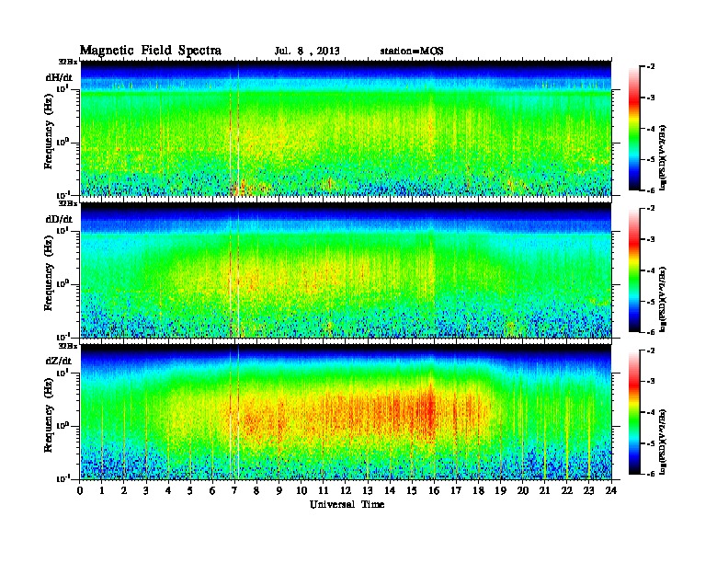The width and height of the screenshot is (728, 563).
Task: Click the "Universal Time" axis label
Action: tap(347, 504)
